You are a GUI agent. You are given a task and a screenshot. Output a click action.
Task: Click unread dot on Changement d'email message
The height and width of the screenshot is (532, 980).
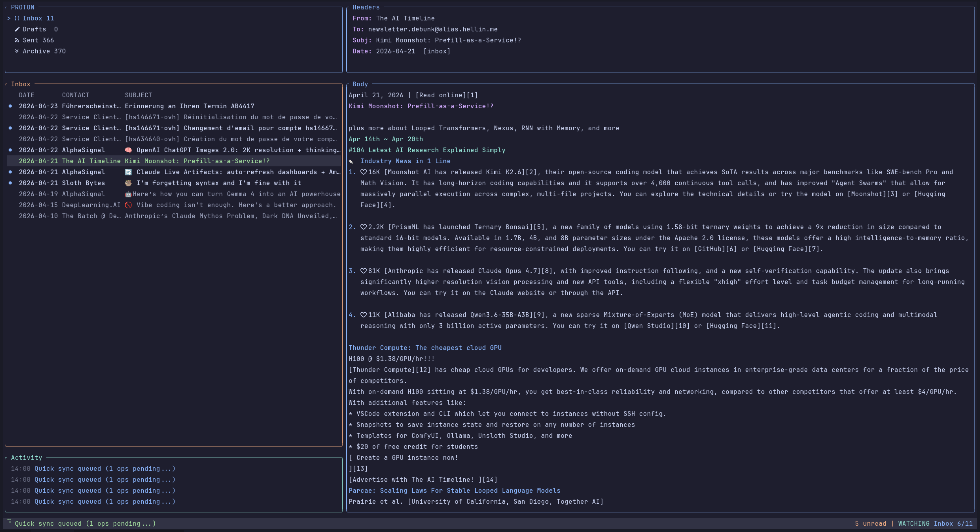10,128
